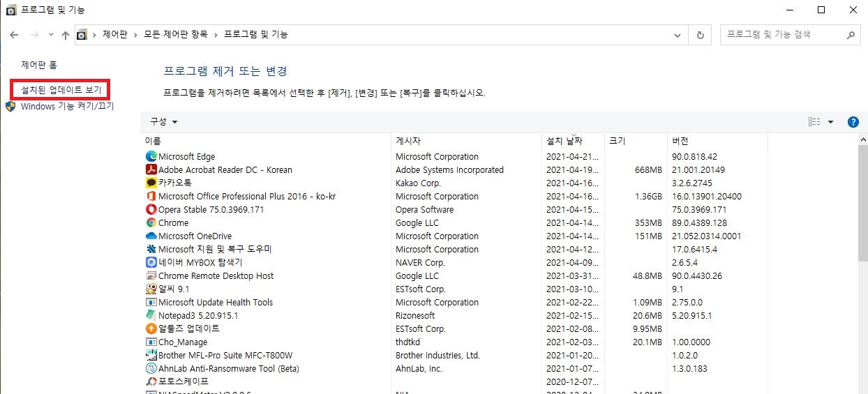Select the Microsoft Edge icon

click(x=151, y=156)
